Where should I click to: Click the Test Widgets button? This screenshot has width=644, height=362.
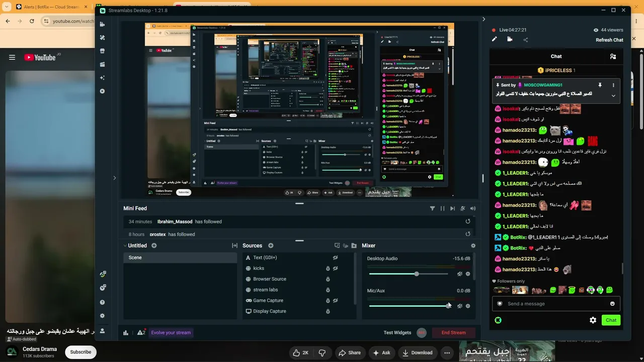click(397, 332)
